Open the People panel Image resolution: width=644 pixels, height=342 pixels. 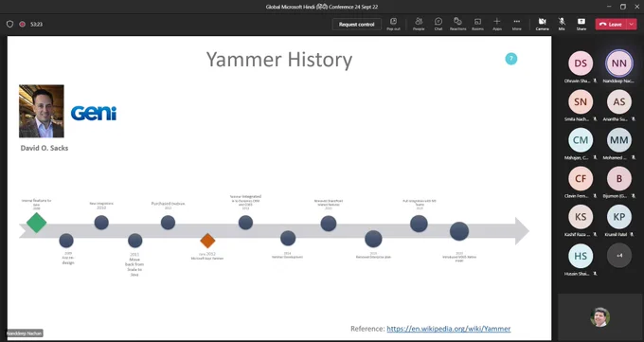click(x=419, y=25)
